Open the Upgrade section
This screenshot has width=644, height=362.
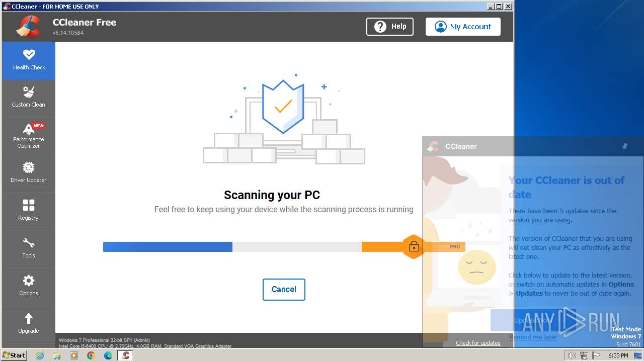click(x=29, y=325)
